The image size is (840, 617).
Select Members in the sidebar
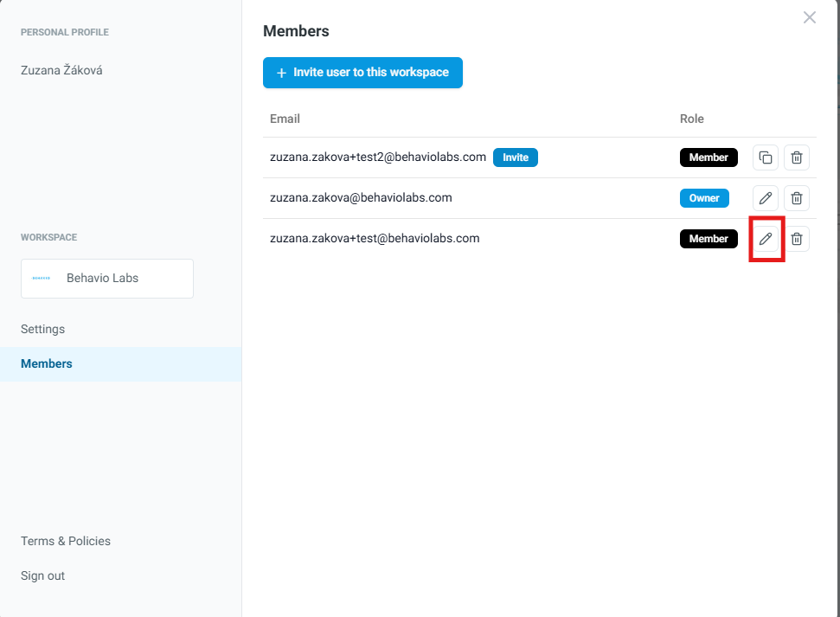pos(47,363)
